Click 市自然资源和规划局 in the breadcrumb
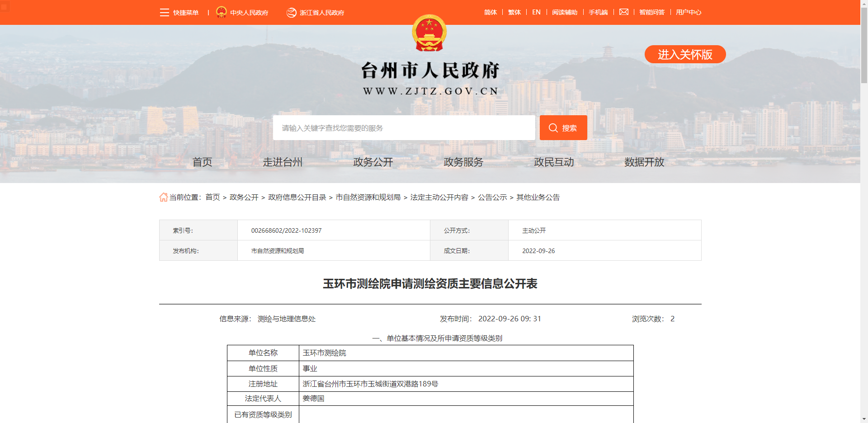 [x=368, y=197]
